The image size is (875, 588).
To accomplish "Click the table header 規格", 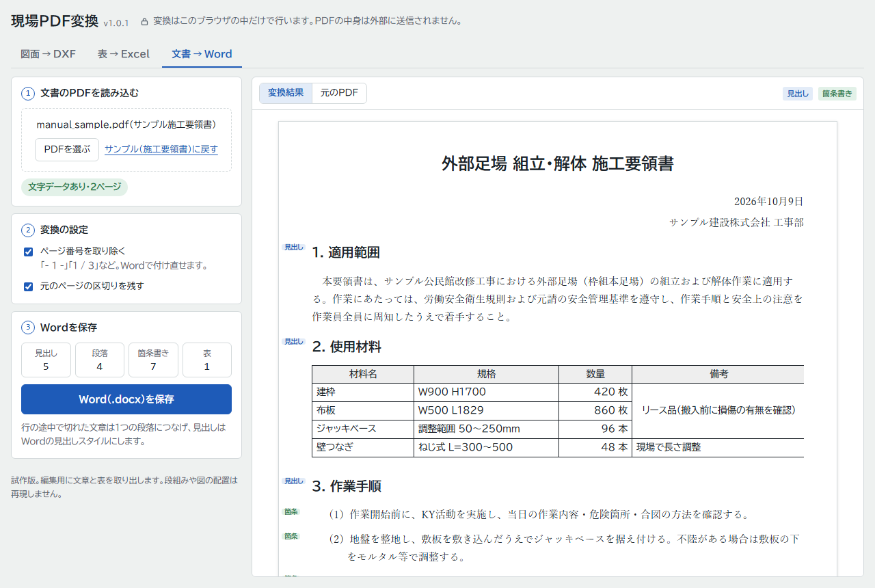I will coord(486,374).
